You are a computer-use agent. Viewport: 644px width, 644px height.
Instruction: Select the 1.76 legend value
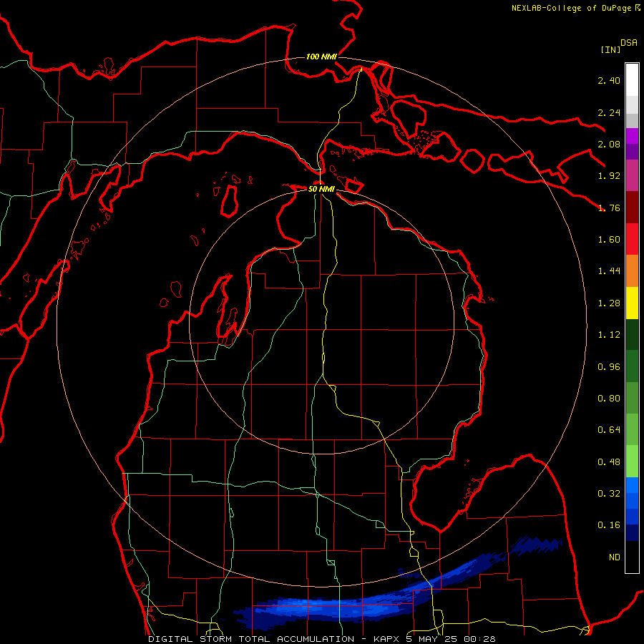[609, 208]
